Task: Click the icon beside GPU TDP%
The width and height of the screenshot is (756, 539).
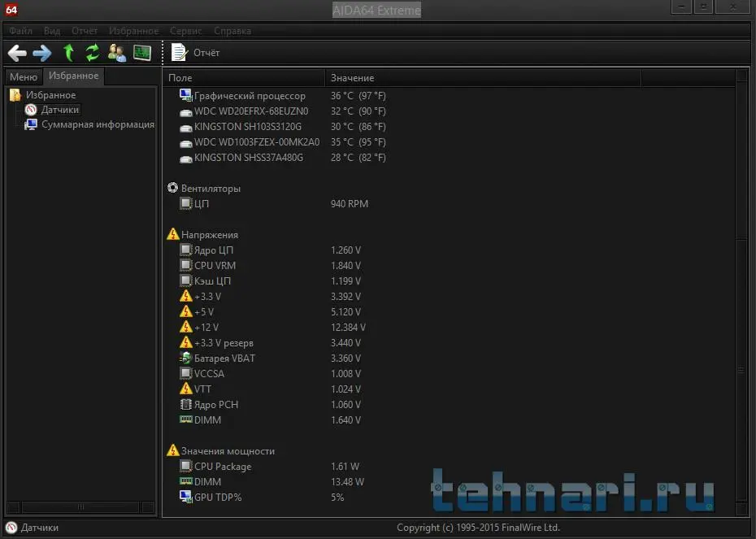Action: pos(185,497)
